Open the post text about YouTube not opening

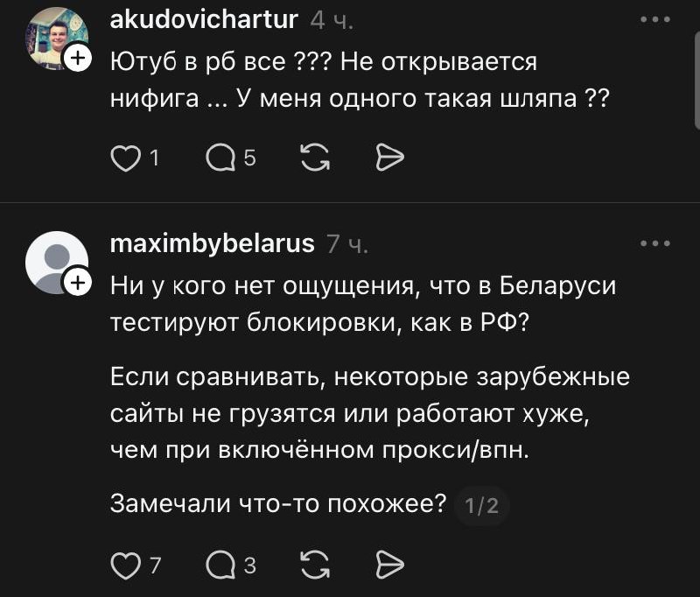(359, 81)
